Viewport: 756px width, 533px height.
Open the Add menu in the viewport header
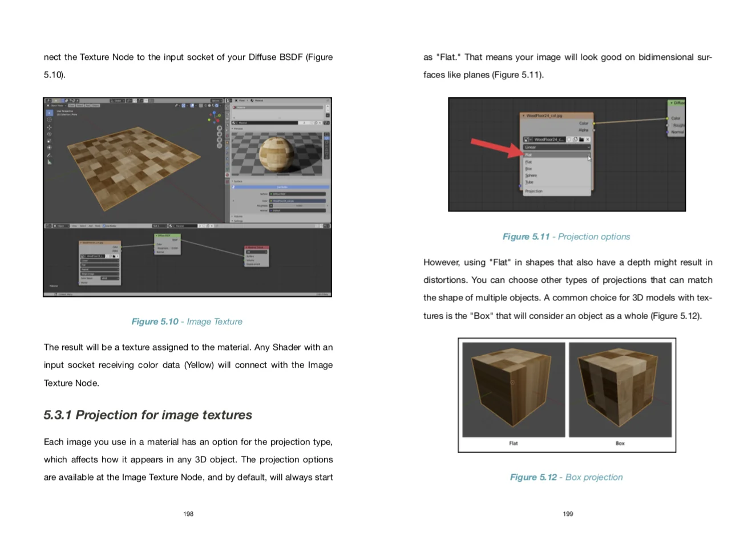point(88,105)
